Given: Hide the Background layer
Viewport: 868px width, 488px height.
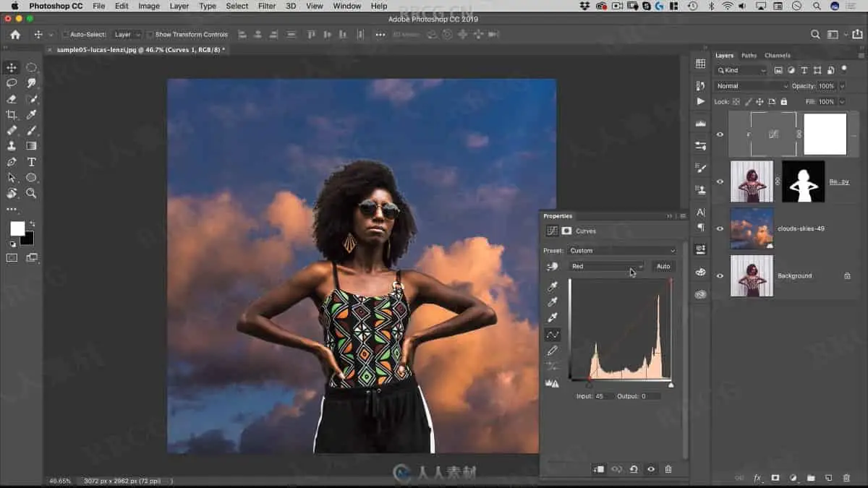Looking at the screenshot, I should coord(720,275).
